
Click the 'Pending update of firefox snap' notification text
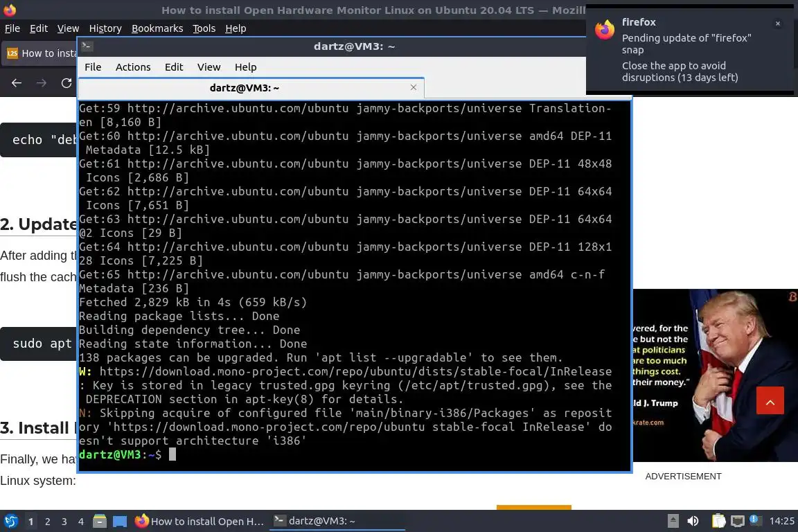coord(686,44)
